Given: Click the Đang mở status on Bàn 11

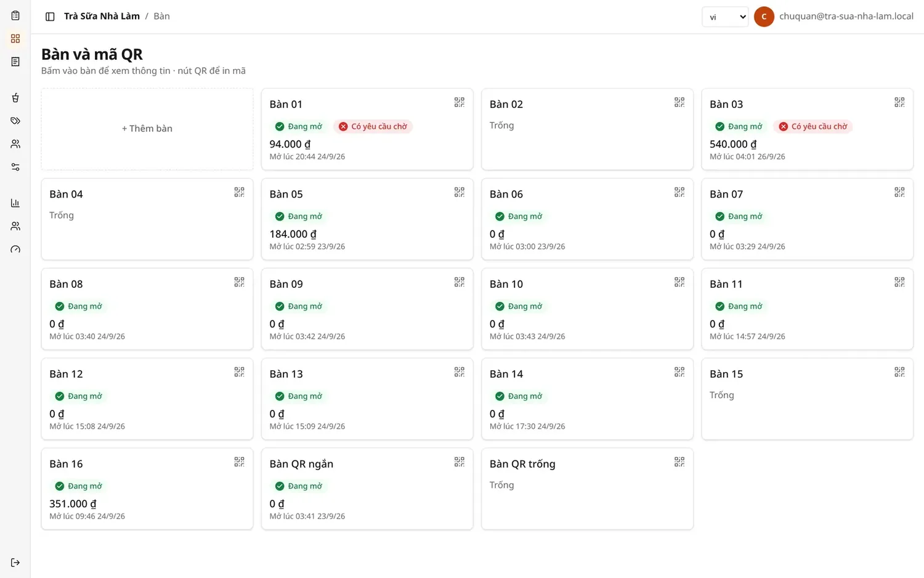Looking at the screenshot, I should [x=739, y=306].
